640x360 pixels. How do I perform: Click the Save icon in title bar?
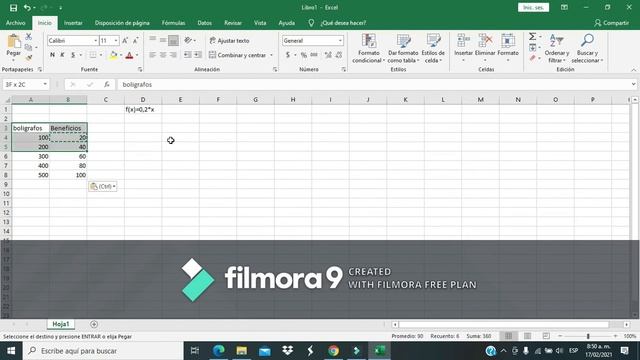click(13, 8)
